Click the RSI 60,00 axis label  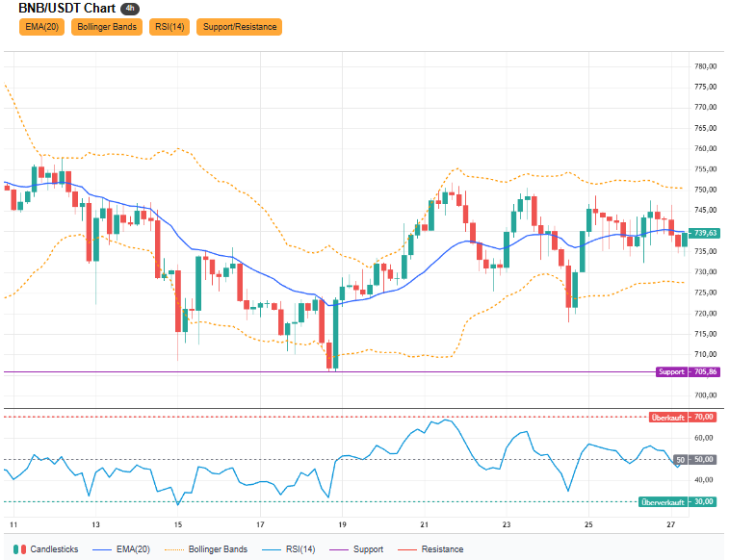tap(703, 438)
